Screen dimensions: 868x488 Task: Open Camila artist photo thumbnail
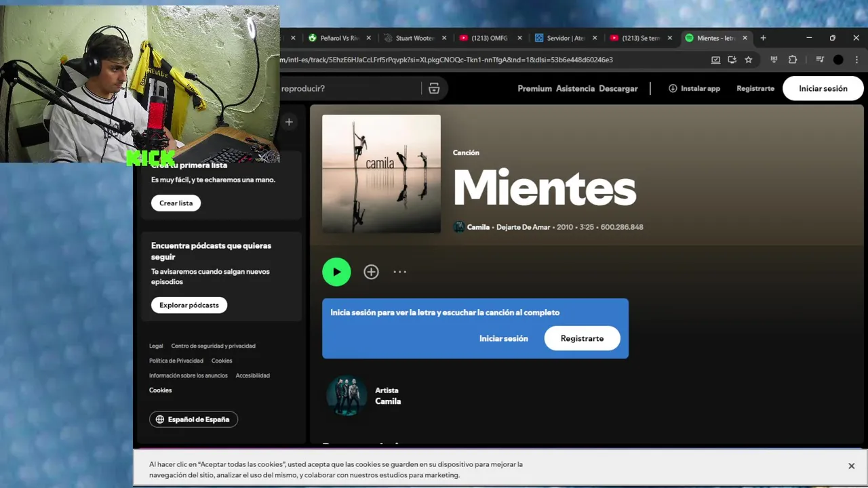click(347, 395)
